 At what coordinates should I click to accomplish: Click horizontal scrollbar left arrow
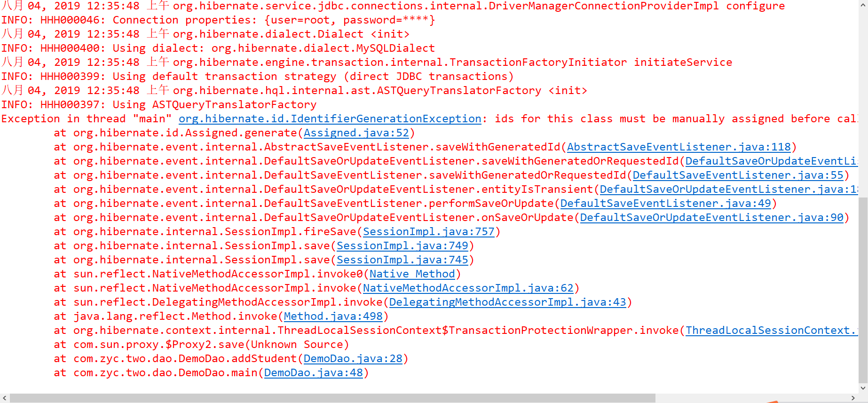5,398
